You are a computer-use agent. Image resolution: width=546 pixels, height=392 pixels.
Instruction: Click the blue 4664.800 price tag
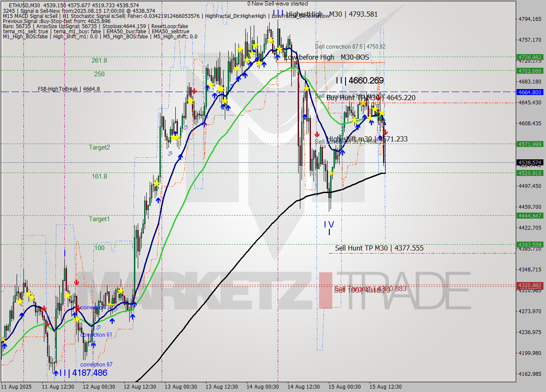[x=529, y=92]
